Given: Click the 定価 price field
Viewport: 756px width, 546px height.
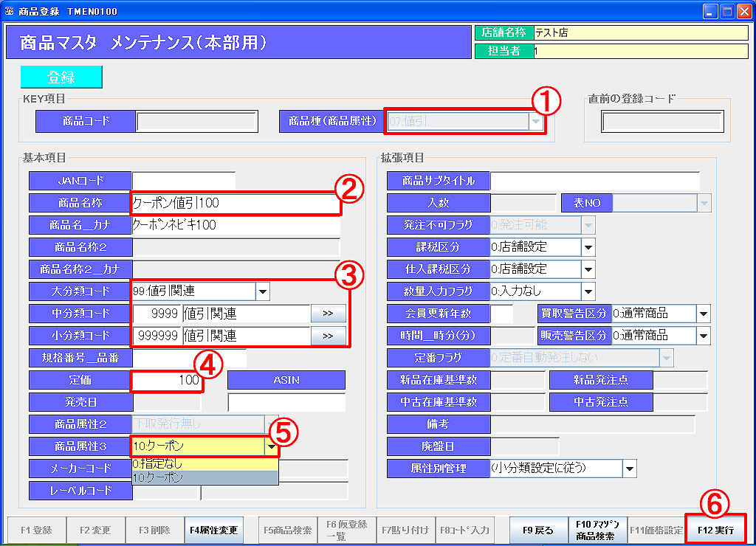Looking at the screenshot, I should [x=166, y=381].
